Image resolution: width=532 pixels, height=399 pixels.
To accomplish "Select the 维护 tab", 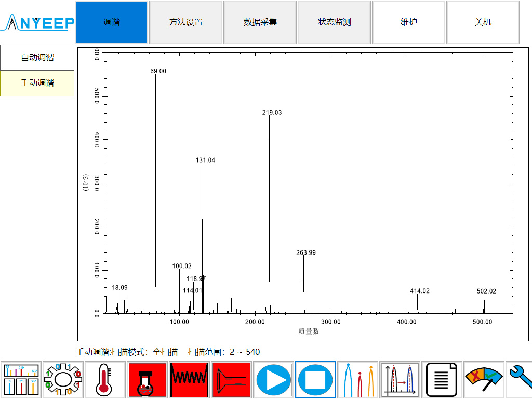I will click(x=408, y=22).
